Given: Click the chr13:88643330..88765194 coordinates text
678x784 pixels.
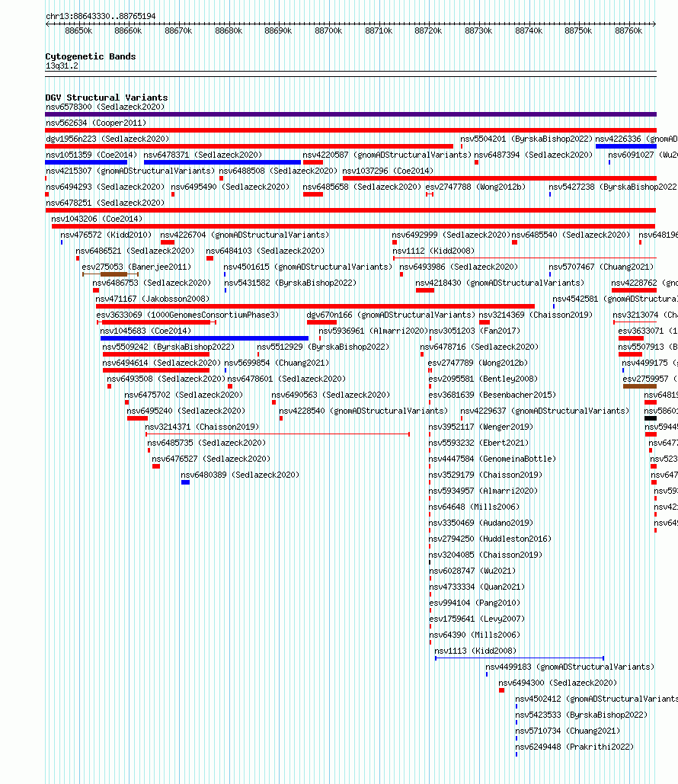Looking at the screenshot, I should point(101,16).
